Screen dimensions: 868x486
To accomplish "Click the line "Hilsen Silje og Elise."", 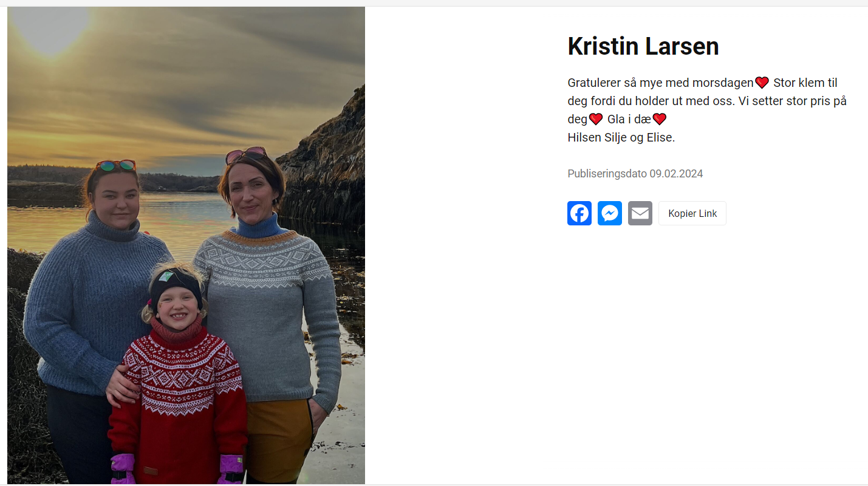I will [621, 137].
